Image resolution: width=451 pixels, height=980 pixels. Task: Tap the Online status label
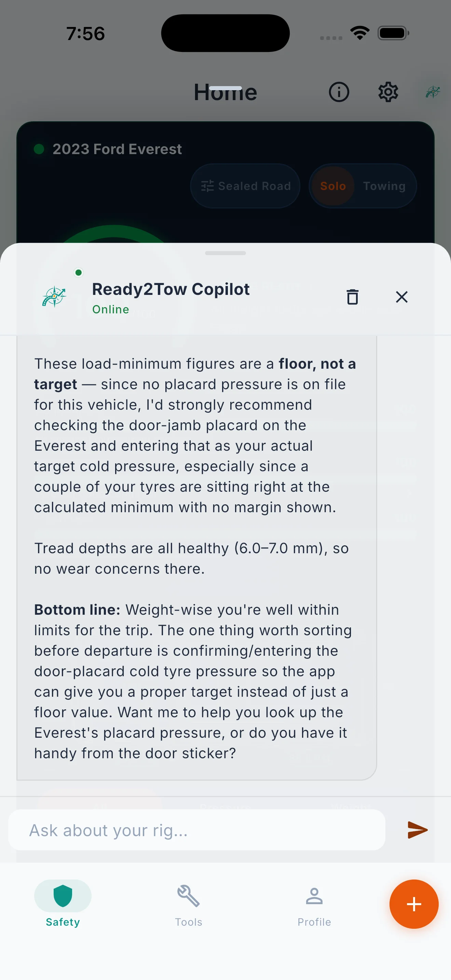click(111, 309)
